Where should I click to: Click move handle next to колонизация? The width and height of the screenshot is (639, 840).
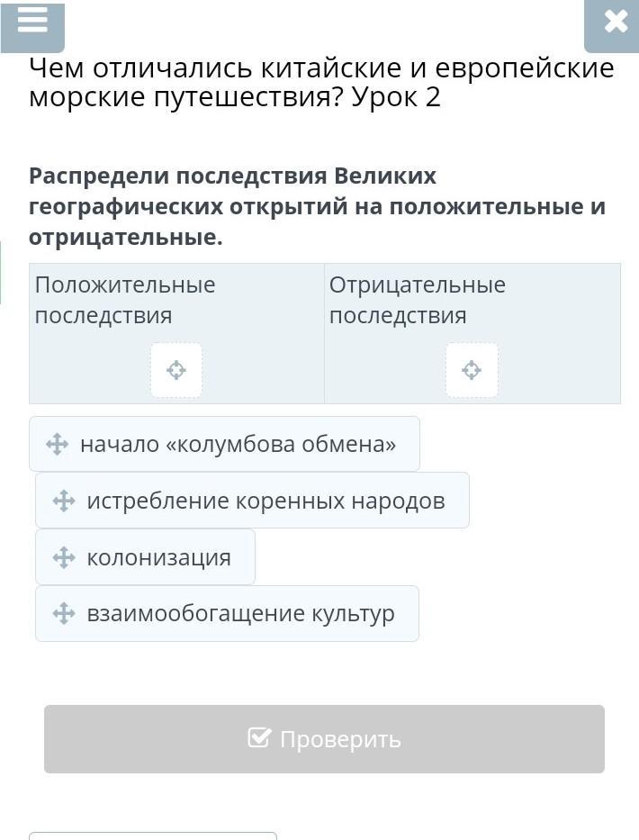click(64, 557)
